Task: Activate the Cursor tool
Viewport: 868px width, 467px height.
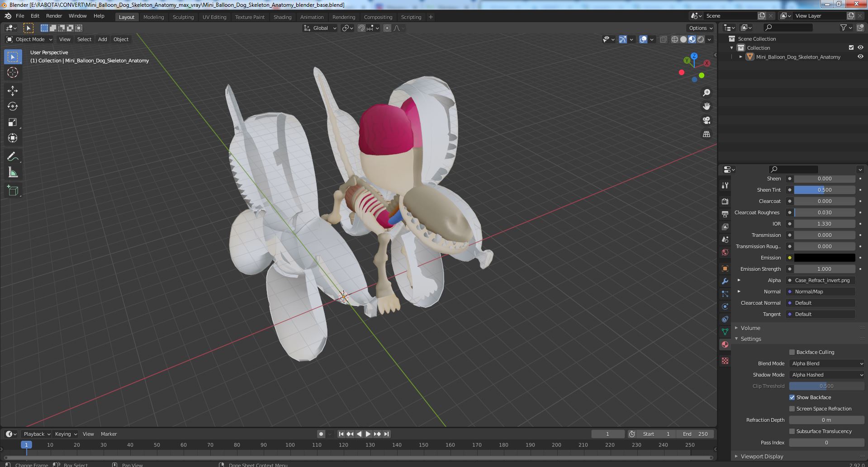Action: (x=13, y=72)
